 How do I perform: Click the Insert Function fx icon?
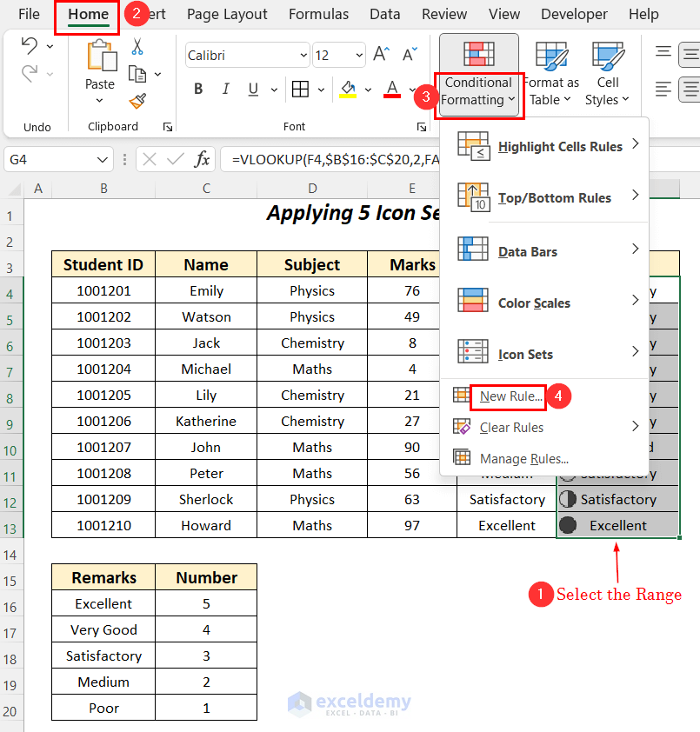click(202, 160)
